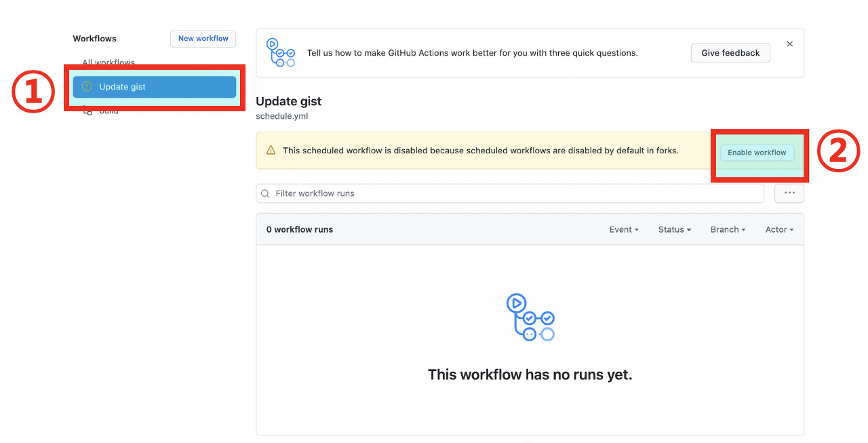
Task: Open the Branch filter dropdown
Action: tap(728, 230)
